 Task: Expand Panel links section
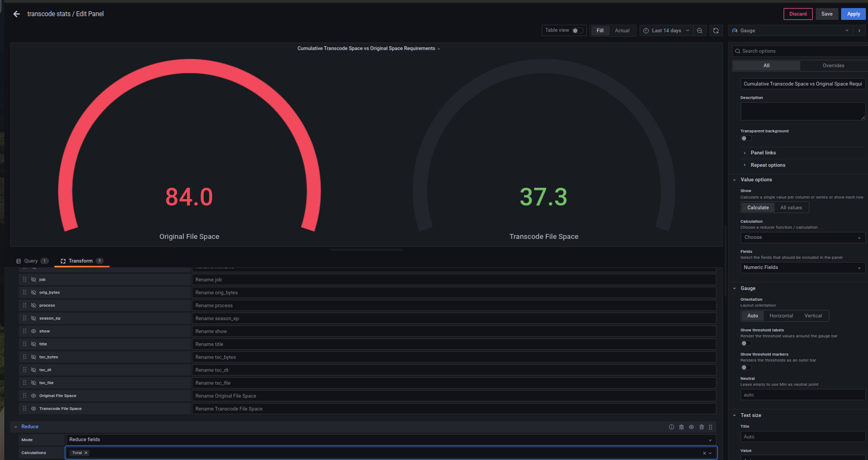point(763,153)
